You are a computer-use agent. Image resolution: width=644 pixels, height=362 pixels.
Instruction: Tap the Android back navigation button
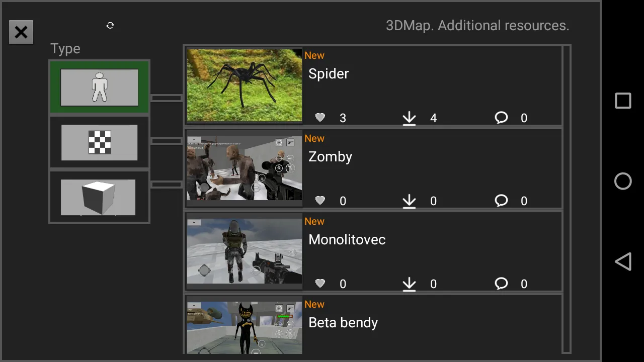pyautogui.click(x=623, y=261)
